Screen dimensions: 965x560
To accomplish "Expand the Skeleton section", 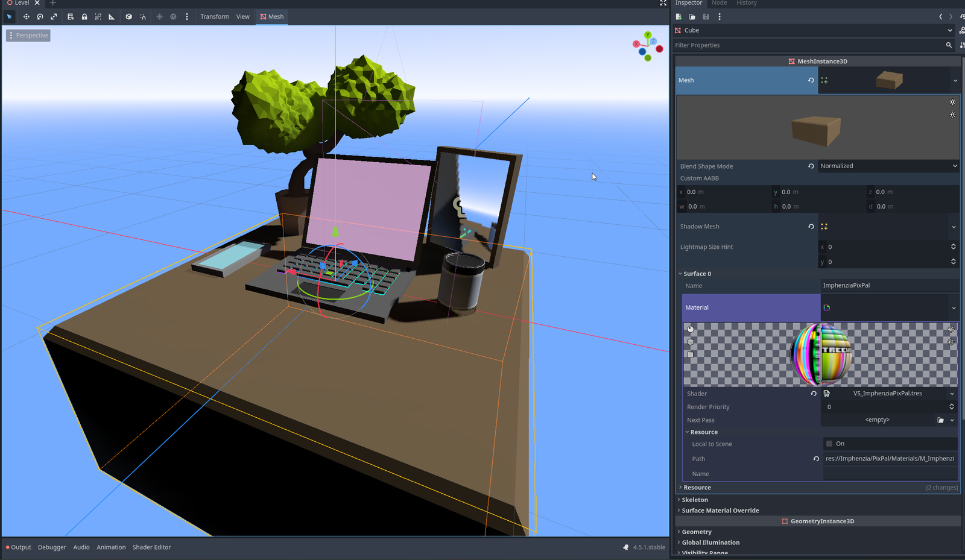I will click(x=695, y=500).
